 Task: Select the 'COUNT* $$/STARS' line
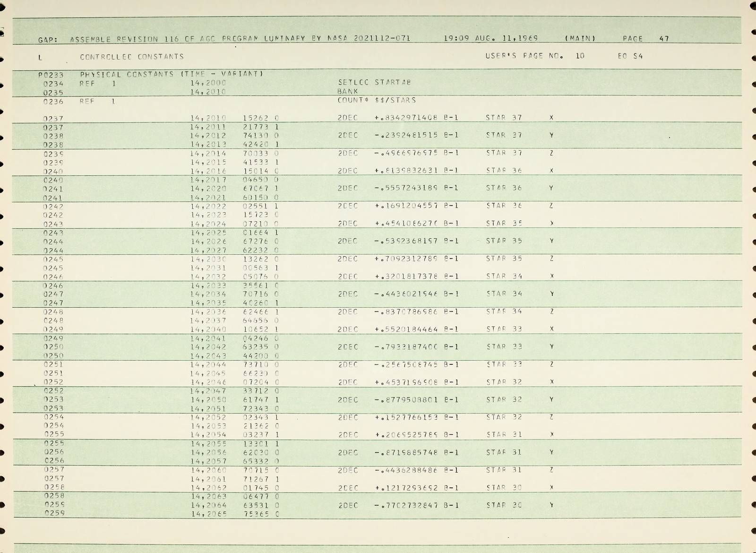[377, 100]
